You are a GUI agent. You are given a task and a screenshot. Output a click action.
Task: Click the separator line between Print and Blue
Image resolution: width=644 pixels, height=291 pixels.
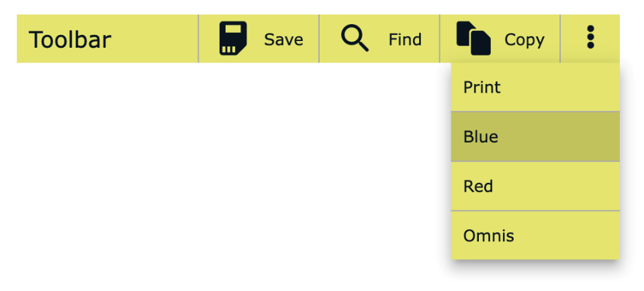(x=535, y=112)
